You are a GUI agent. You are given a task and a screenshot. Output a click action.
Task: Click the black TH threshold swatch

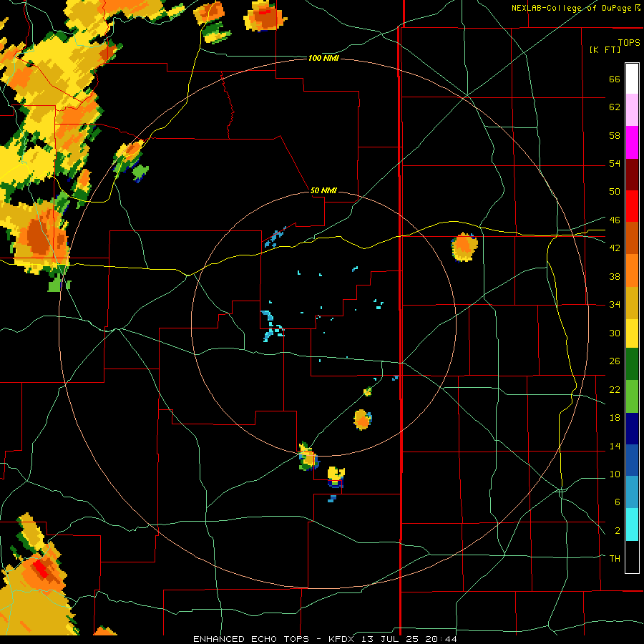click(x=632, y=557)
